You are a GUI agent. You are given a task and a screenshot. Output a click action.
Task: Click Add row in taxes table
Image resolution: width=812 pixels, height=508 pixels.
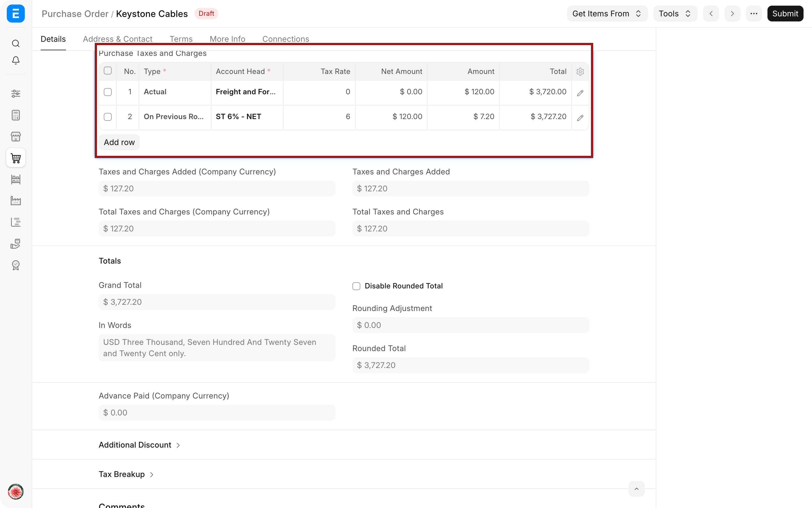(x=119, y=142)
